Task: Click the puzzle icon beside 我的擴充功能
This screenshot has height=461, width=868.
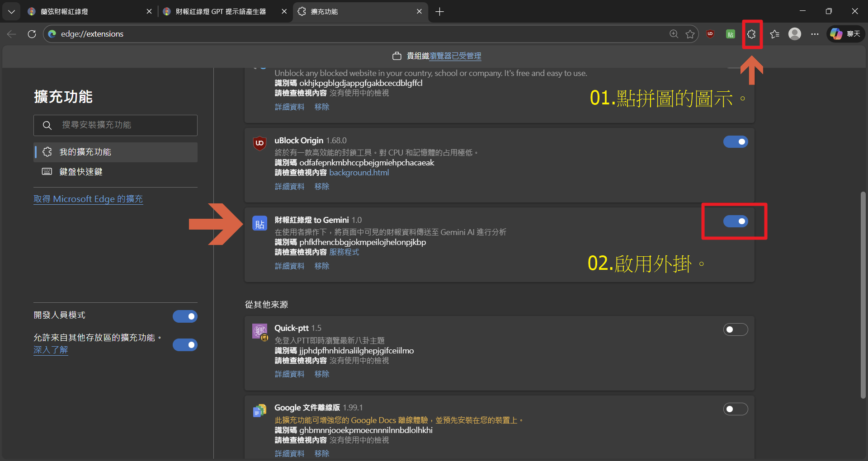Action: point(47,152)
